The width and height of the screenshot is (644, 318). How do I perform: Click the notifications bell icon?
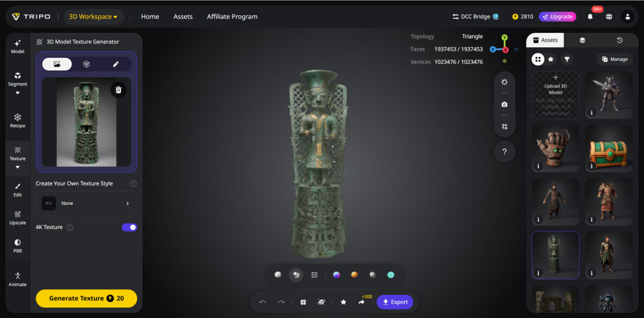click(x=590, y=17)
